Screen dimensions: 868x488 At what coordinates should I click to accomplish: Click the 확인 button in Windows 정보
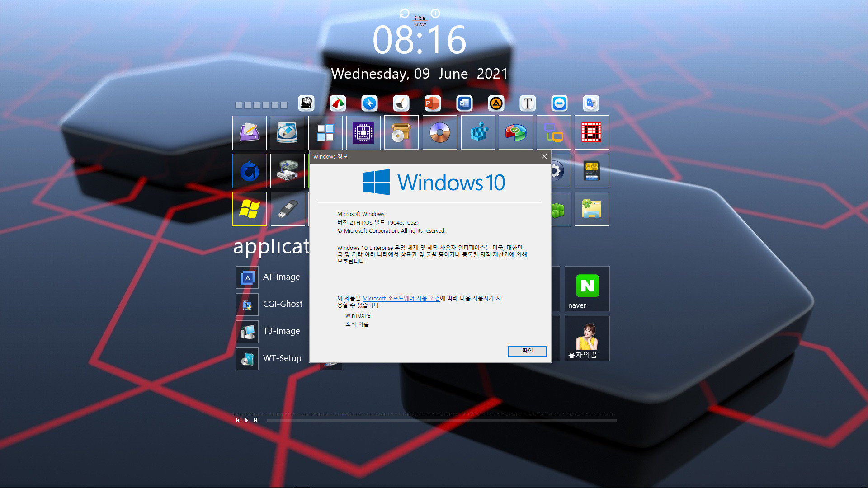coord(527,351)
